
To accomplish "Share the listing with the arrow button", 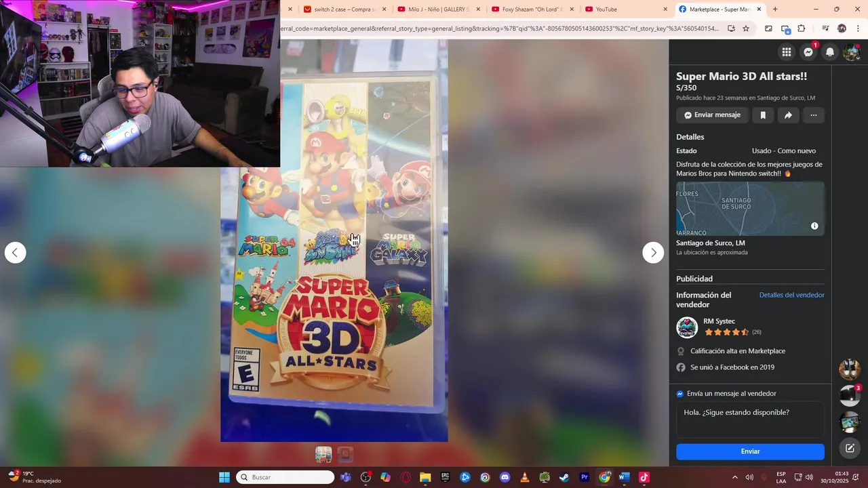I will point(788,115).
